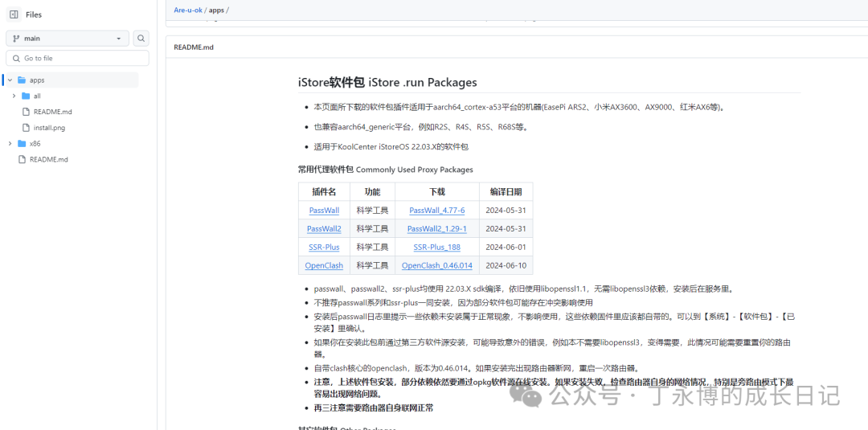Collapse the apps folder chevron
The width and height of the screenshot is (868, 430).
[10, 80]
